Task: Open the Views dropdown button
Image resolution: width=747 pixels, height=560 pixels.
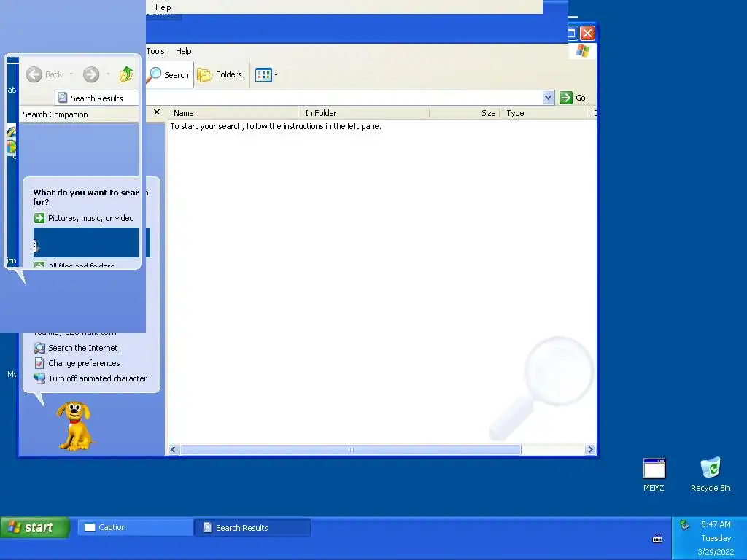Action: pyautogui.click(x=266, y=75)
